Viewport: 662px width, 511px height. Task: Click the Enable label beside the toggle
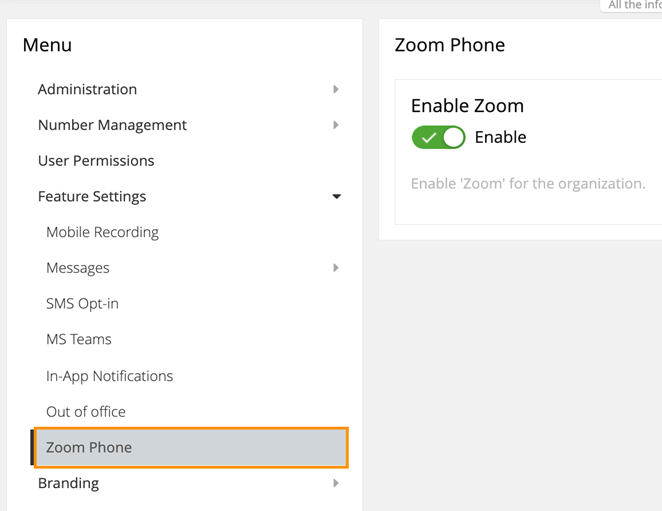point(500,138)
